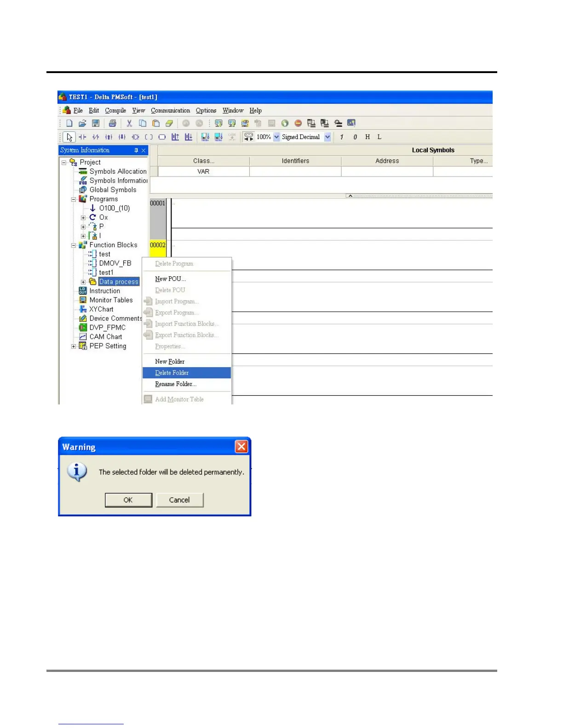Select CAM Chart in tree
The height and width of the screenshot is (728, 563).
pos(106,337)
